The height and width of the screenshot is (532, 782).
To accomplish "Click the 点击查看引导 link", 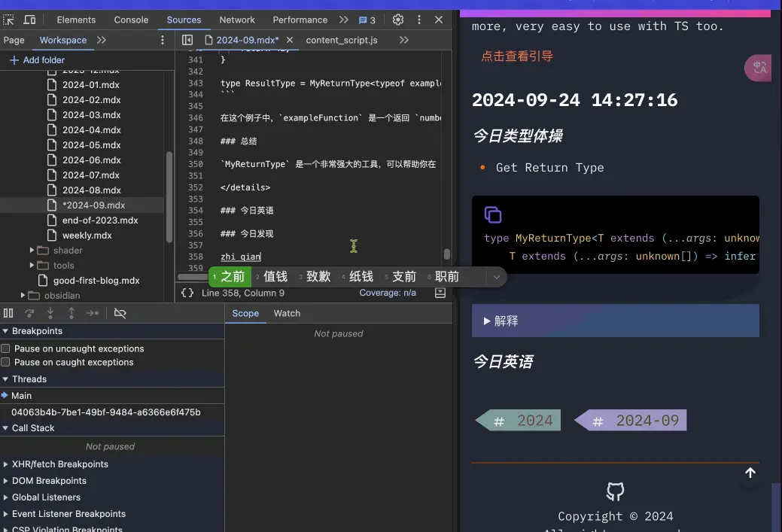I will pyautogui.click(x=517, y=56).
